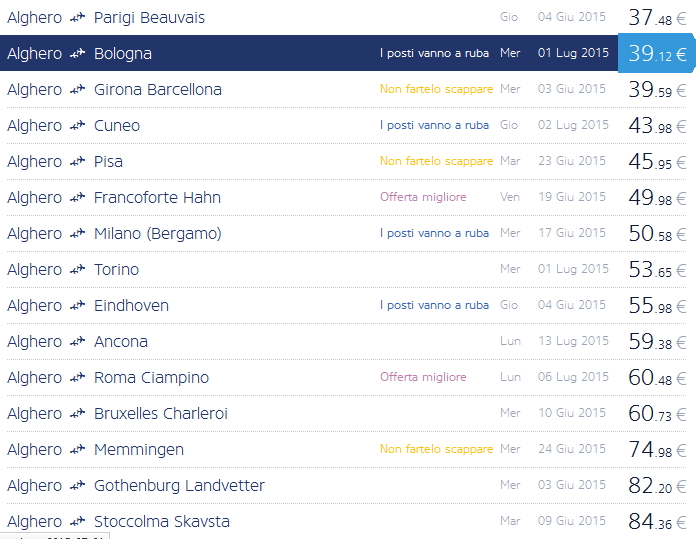The height and width of the screenshot is (539, 696).
Task: Click "I posti vanno a ruba" for Eindhoven
Action: [x=434, y=305]
